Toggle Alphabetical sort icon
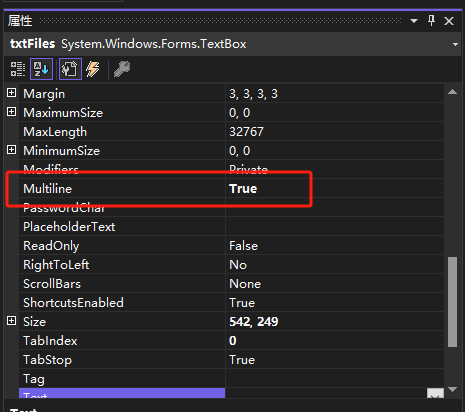Viewport: 465px width, 412px height. tap(41, 69)
